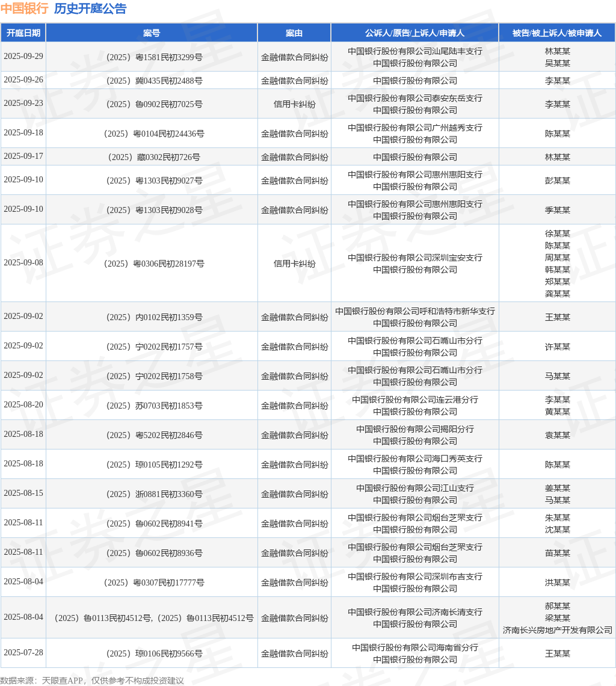Click the 历史开庭公告 heading
This screenshot has width=616, height=686.
pyautogui.click(x=90, y=8)
